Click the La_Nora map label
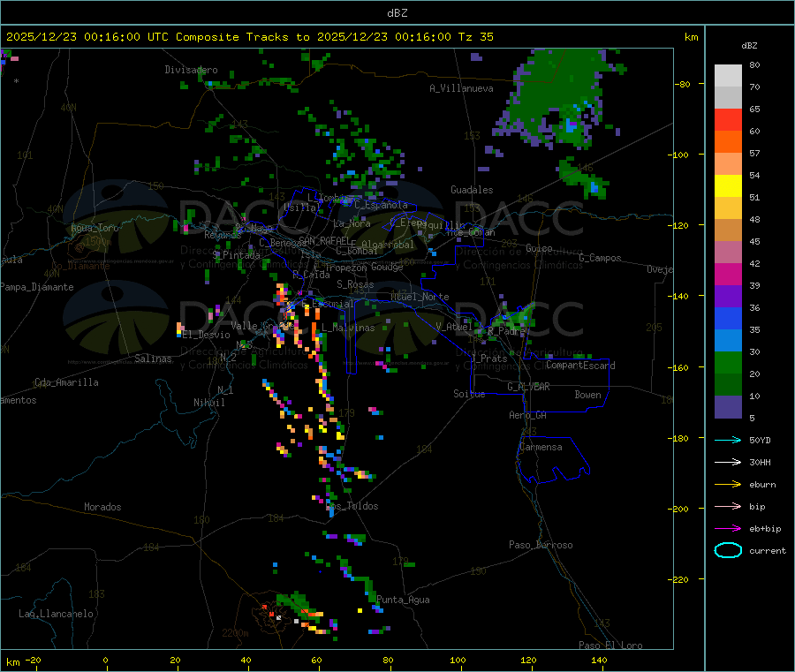This screenshot has width=795, height=672. [352, 223]
